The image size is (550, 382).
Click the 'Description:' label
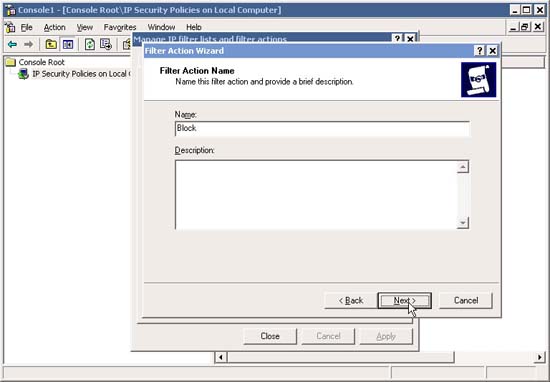[194, 150]
